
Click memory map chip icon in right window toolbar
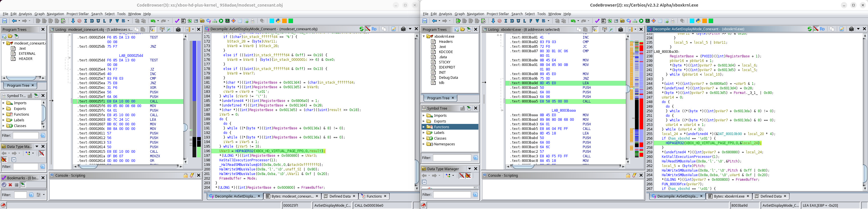pos(648,21)
